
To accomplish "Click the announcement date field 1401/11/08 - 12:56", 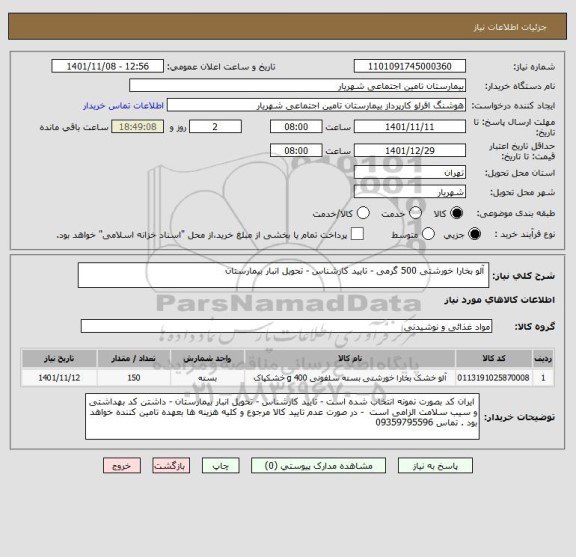I will click(108, 67).
